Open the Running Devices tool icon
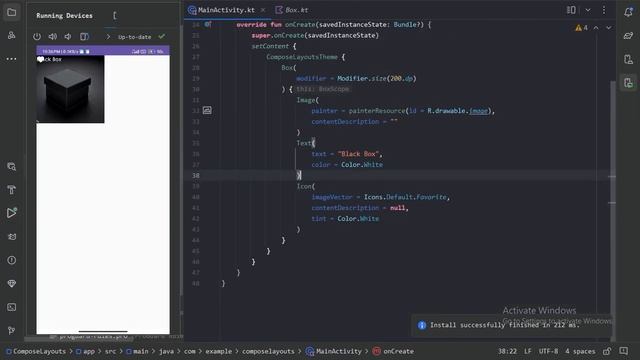 (629, 83)
